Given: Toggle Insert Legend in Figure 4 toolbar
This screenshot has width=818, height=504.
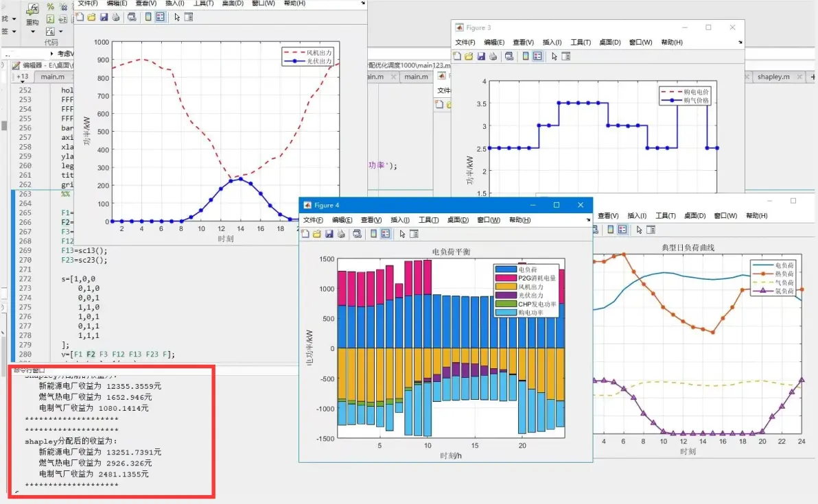Looking at the screenshot, I should [x=386, y=234].
